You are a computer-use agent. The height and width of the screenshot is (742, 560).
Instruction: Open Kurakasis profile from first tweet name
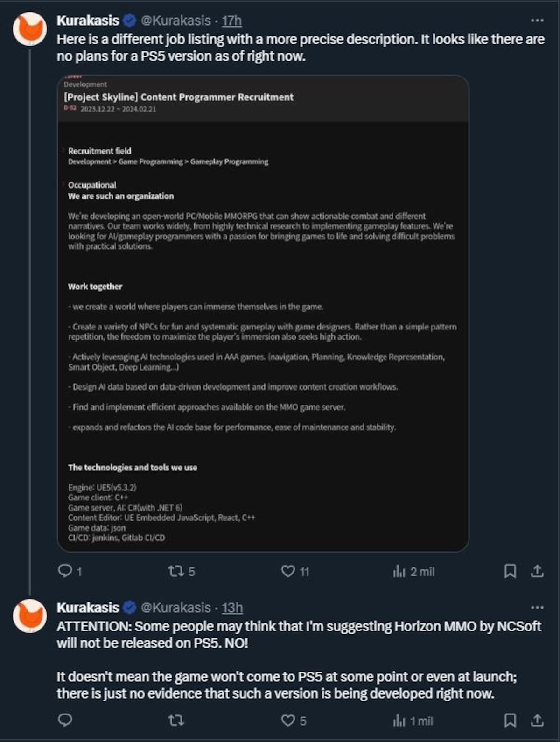pyautogui.click(x=88, y=21)
